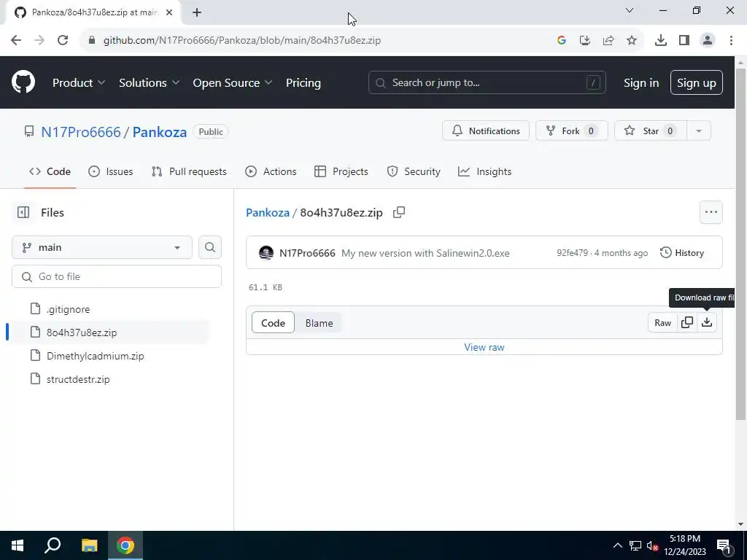Open the Chrome profile avatar
The image size is (747, 560).
point(708,41)
